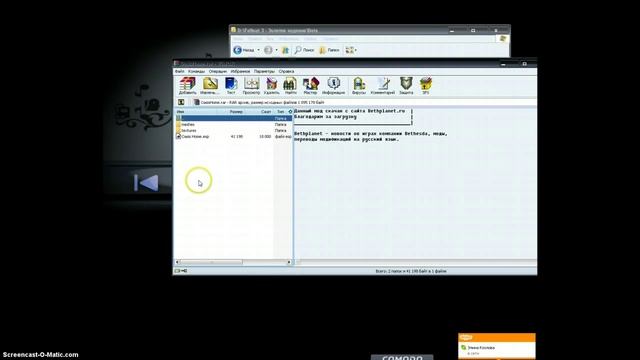Open the Back history dropdown arrow in Explorer
The height and width of the screenshot is (360, 640).
(258, 50)
